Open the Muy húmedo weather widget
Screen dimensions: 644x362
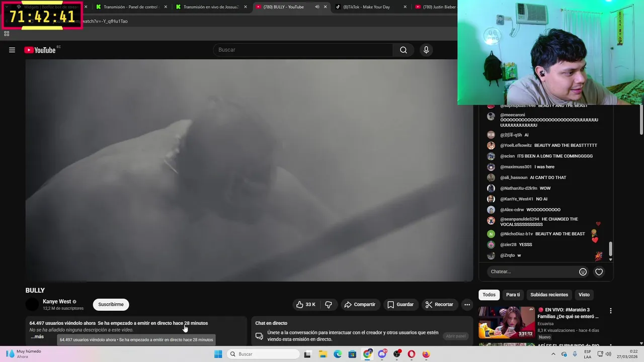point(23,354)
